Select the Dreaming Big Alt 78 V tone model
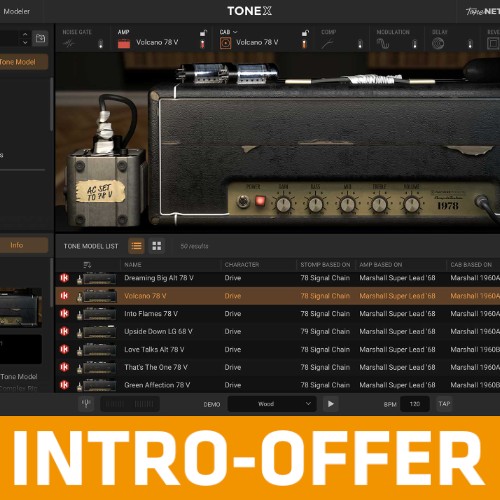This screenshot has height=500, width=500. (278, 278)
